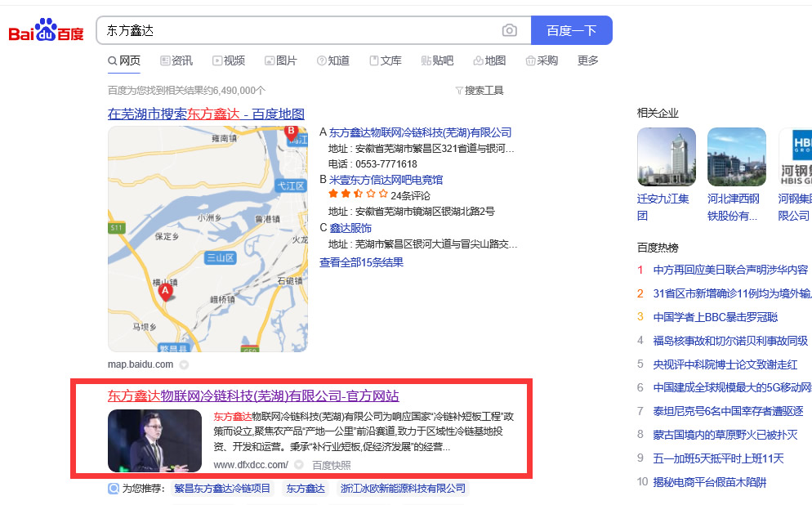
Task: Click the star rating for 米壹东方信达网吧电竞馆
Action: pos(358,194)
